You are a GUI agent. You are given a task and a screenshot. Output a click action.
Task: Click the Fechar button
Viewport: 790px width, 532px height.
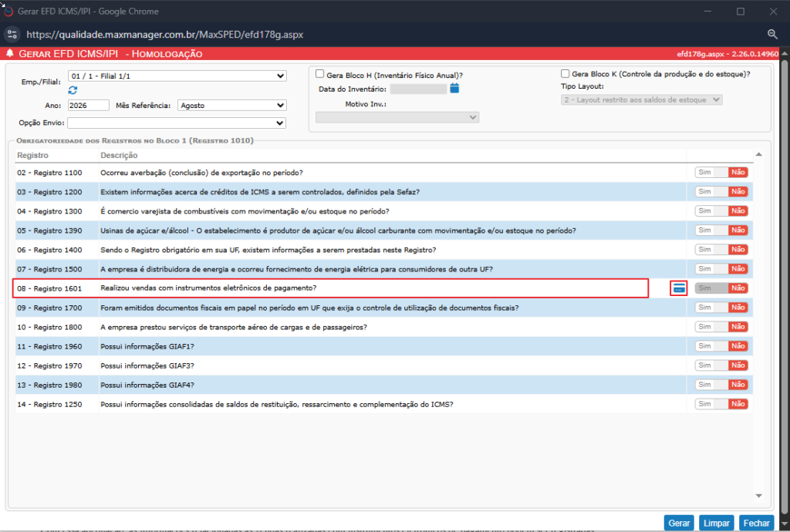click(x=756, y=523)
